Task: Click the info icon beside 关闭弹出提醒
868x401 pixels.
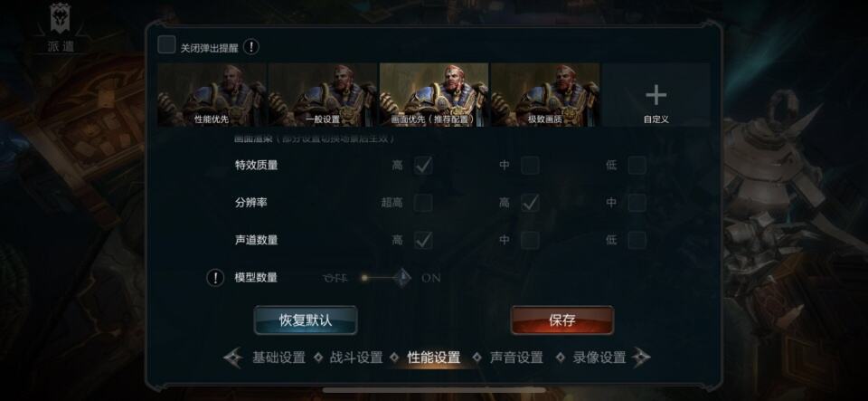Action: (250, 47)
